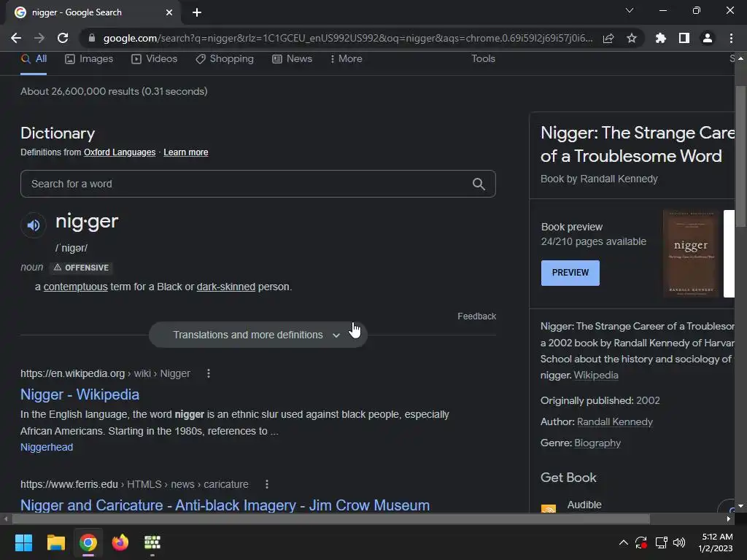This screenshot has height=560, width=747.
Task: Switch to the Videos tab
Action: pyautogui.click(x=155, y=59)
